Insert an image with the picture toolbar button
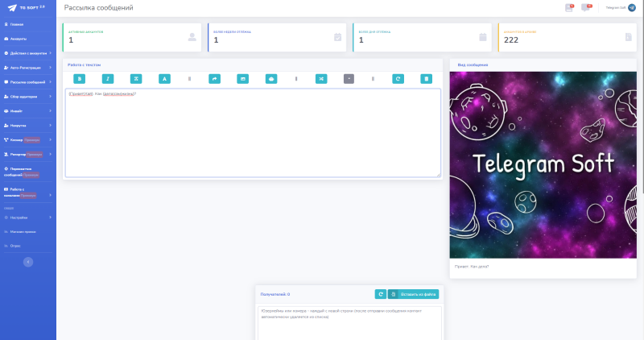Image resolution: width=644 pixels, height=340 pixels. click(x=243, y=79)
